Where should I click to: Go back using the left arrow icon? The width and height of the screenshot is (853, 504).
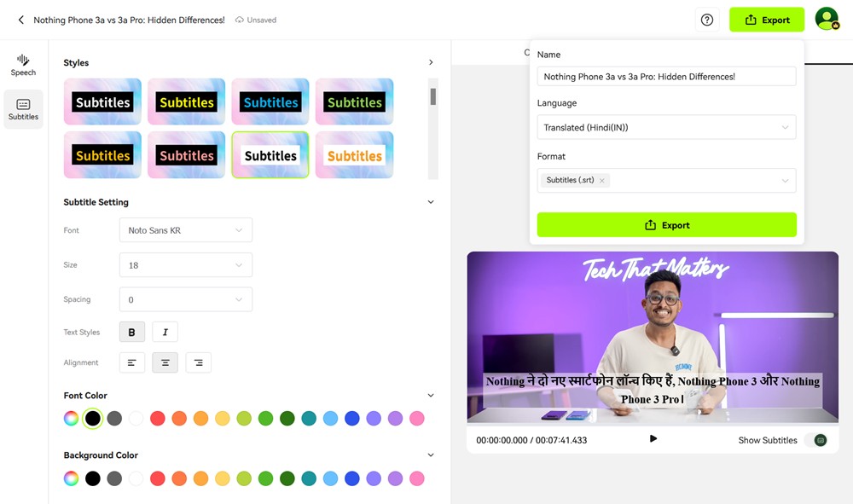click(20, 20)
